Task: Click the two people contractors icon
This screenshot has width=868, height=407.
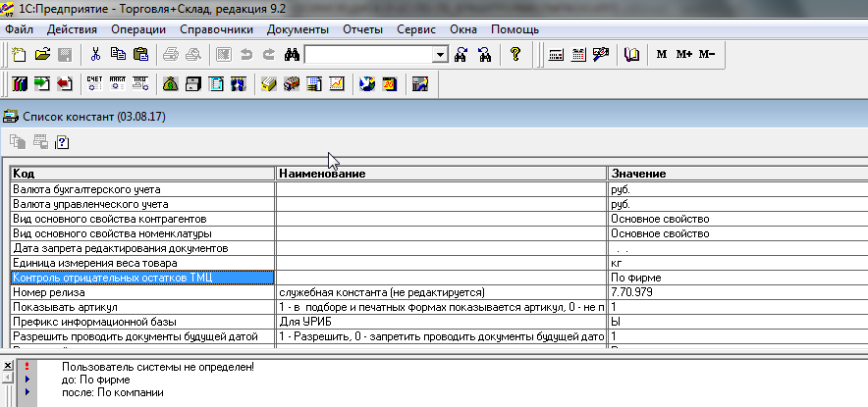Action: pyautogui.click(x=239, y=84)
